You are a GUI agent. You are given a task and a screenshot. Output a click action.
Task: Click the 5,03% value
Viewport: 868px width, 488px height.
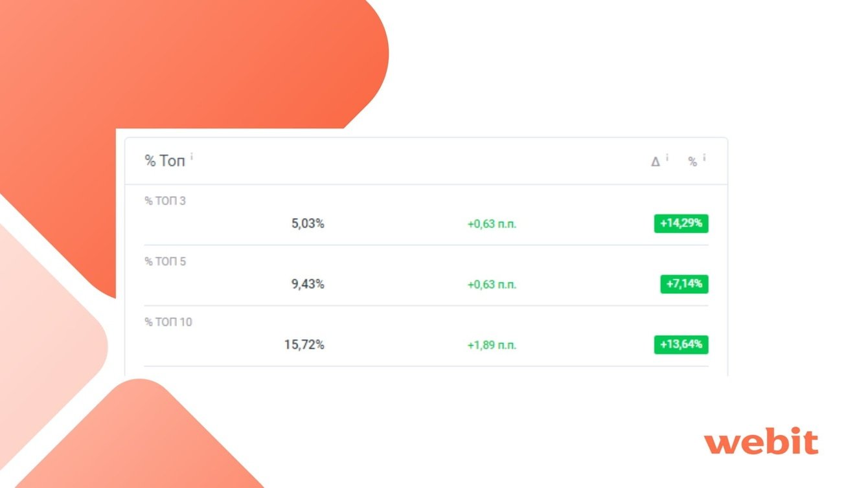coord(308,224)
